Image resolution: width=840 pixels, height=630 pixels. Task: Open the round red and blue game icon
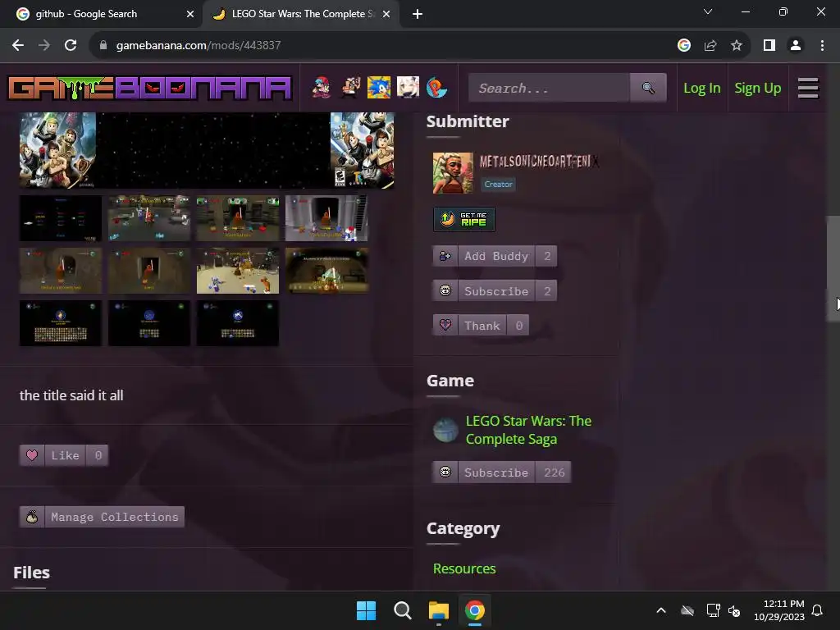click(436, 87)
